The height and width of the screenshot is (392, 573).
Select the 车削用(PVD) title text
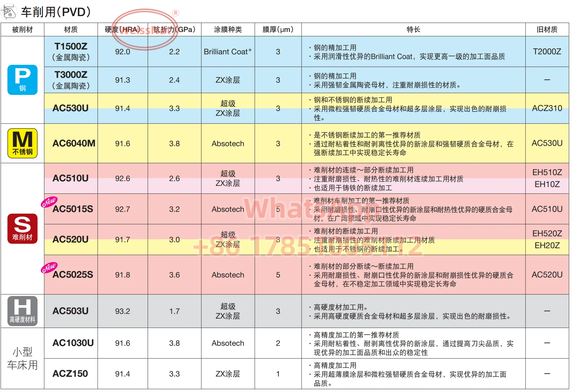click(x=56, y=12)
